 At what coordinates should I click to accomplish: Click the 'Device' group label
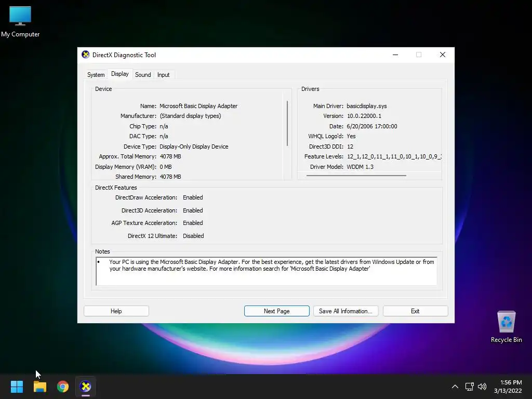(x=103, y=89)
